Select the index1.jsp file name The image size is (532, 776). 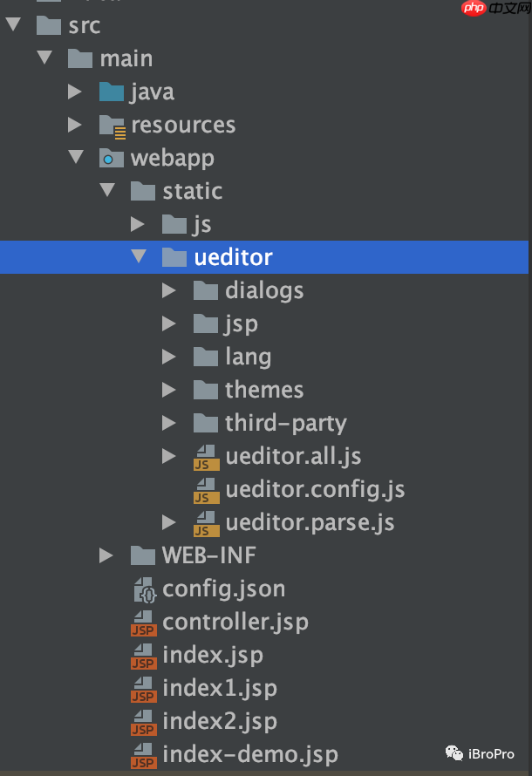[x=220, y=689]
